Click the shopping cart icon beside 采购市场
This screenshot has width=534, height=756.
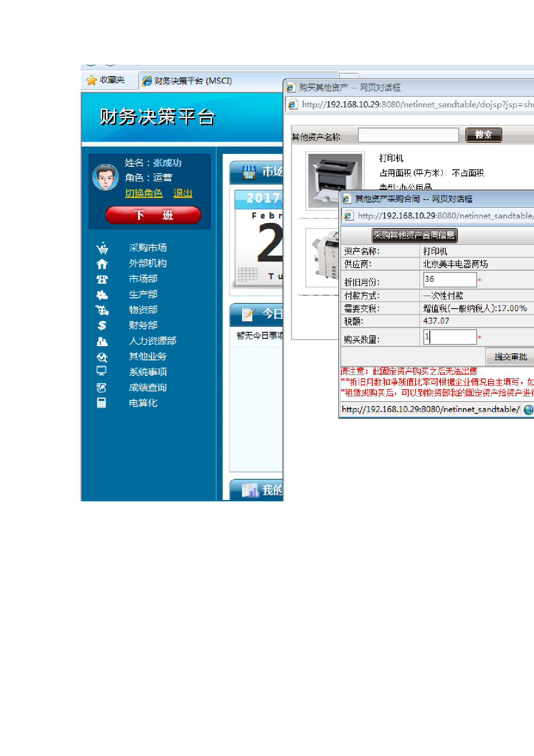pyautogui.click(x=102, y=248)
